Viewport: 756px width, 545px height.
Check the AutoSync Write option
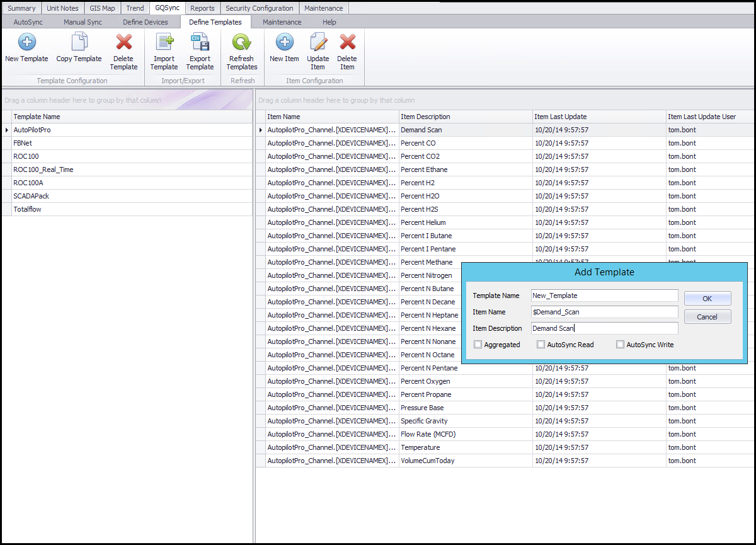tap(621, 345)
